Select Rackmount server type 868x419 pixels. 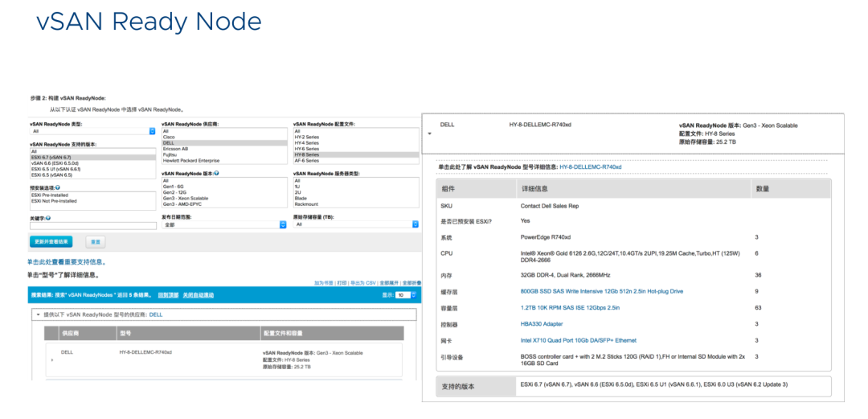pos(356,204)
